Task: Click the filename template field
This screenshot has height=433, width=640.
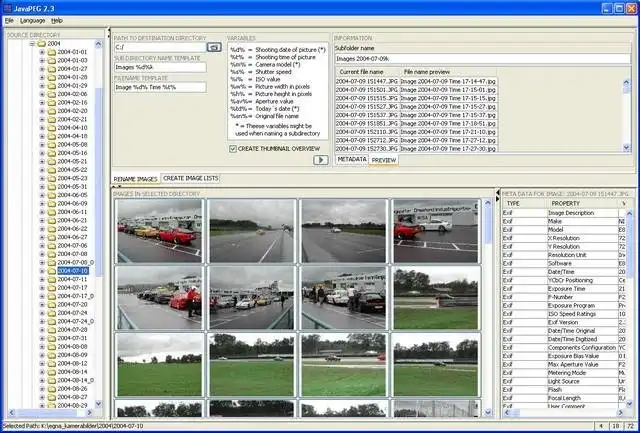Action: tap(160, 87)
